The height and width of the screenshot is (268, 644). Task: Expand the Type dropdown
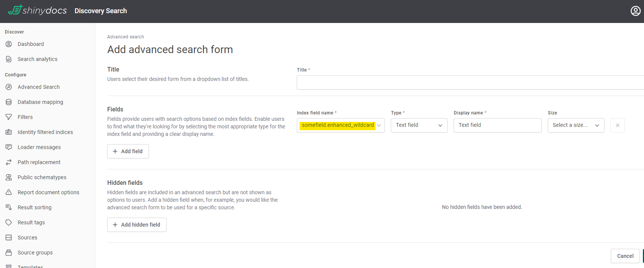[419, 125]
